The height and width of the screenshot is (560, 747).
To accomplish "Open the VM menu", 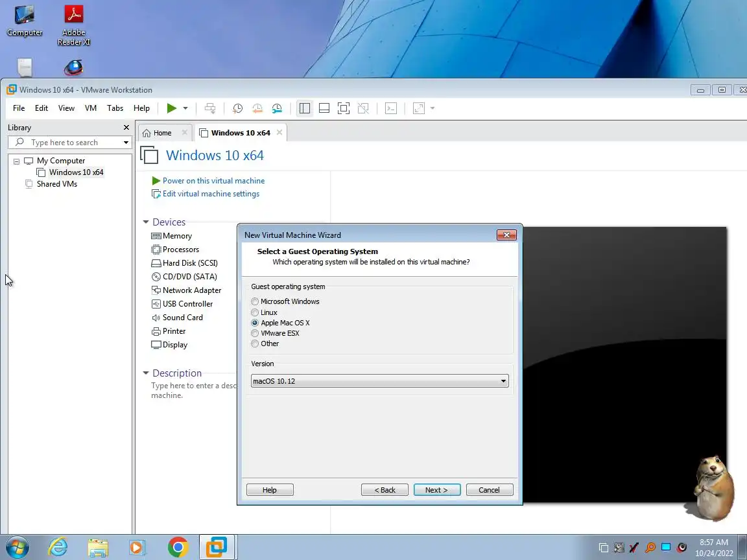I will 91,108.
